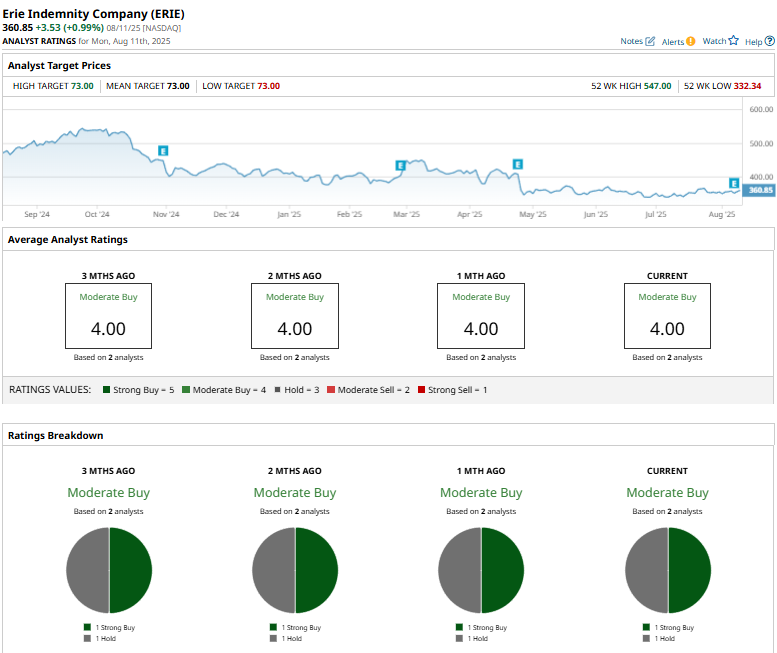Screen dimensions: 777x653
Task: Open Notes pencil icon
Action: [x=650, y=41]
